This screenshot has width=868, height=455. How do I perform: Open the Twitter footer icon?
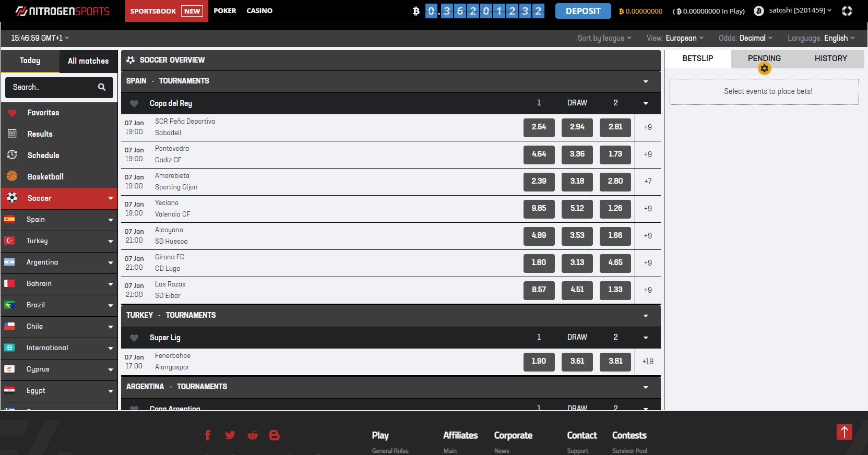[x=230, y=435]
